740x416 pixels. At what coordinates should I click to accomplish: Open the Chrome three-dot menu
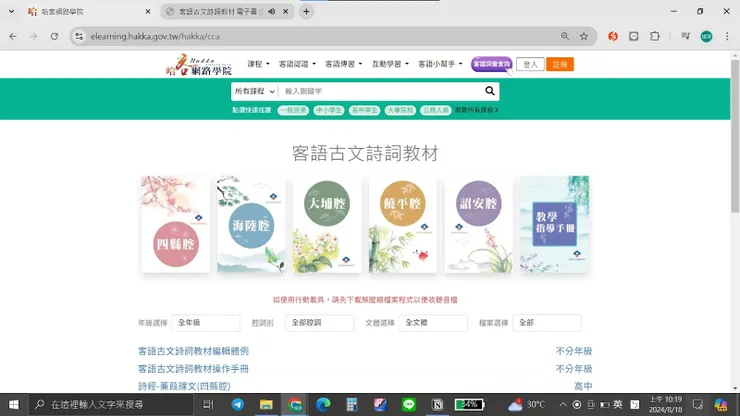pyautogui.click(x=727, y=36)
